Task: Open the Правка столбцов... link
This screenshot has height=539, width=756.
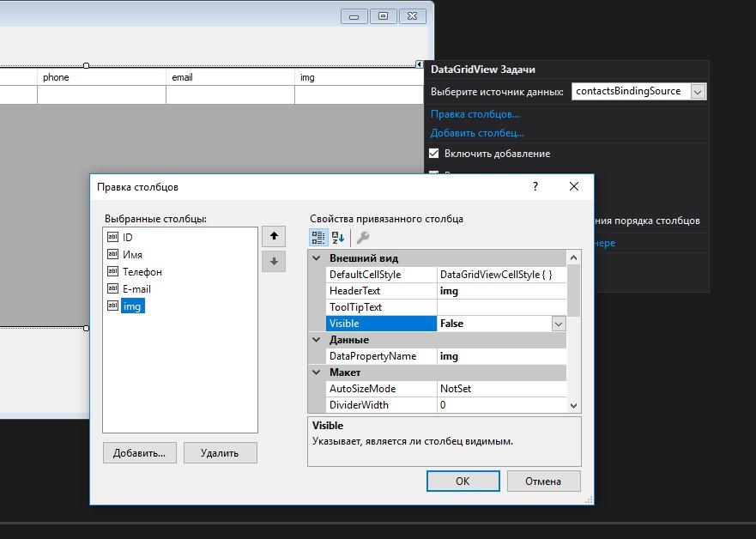Action: coord(475,114)
